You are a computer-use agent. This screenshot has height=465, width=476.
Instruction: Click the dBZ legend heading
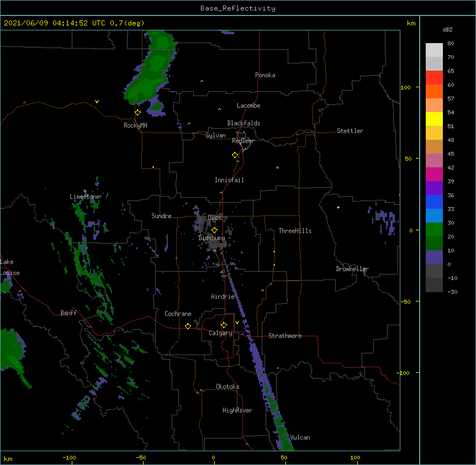click(x=447, y=30)
